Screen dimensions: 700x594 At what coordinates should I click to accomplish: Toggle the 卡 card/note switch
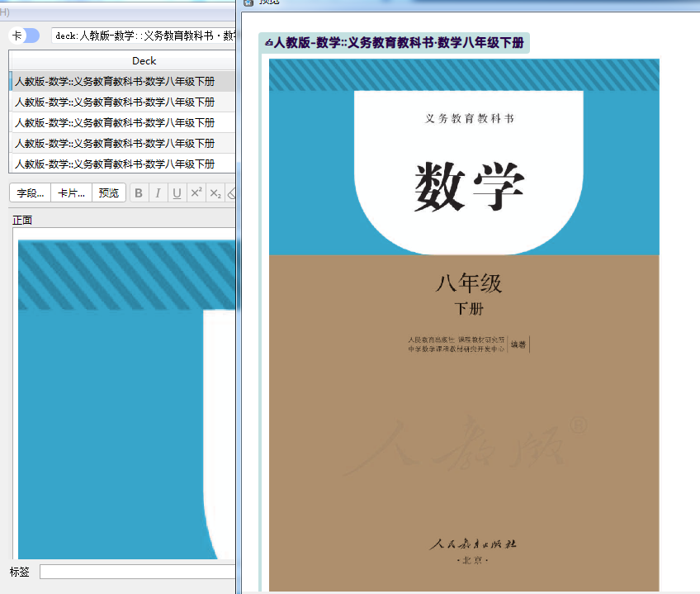click(x=25, y=36)
